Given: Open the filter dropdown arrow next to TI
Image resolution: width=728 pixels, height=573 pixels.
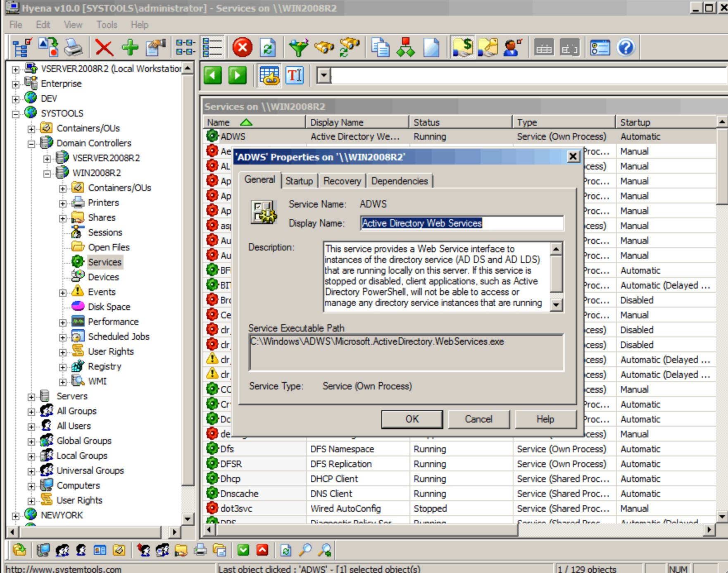Looking at the screenshot, I should click(x=324, y=76).
